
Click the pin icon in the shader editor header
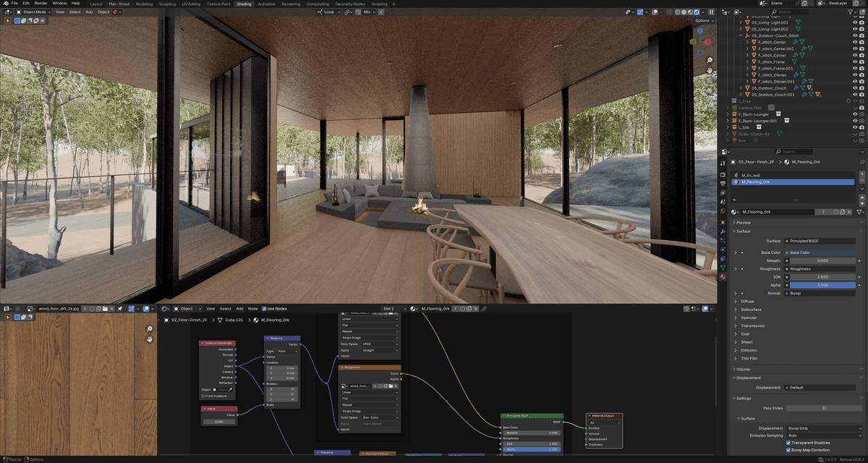[x=484, y=308]
